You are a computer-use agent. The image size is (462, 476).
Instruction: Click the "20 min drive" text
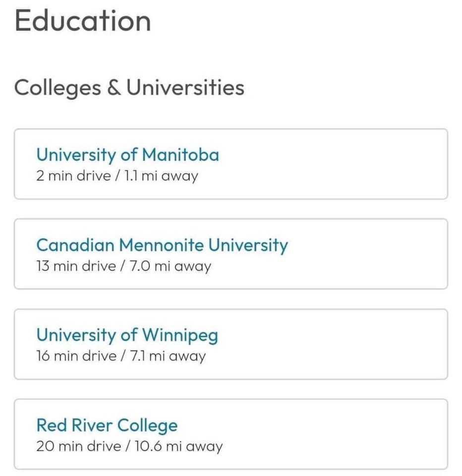[x=78, y=446]
